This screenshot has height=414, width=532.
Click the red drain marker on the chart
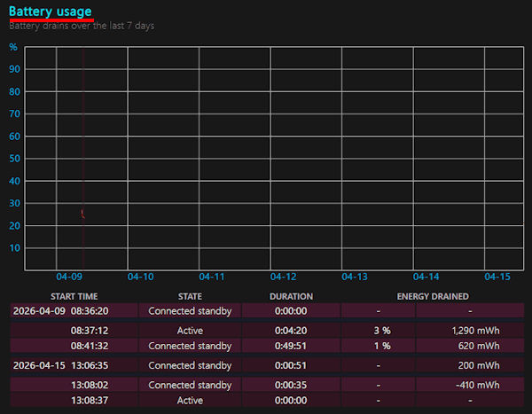[82, 213]
